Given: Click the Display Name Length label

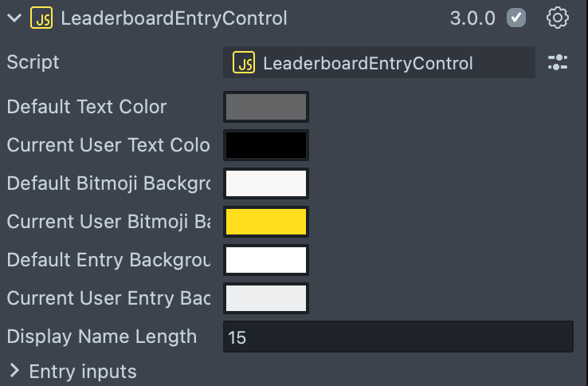Looking at the screenshot, I should pyautogui.click(x=101, y=337).
